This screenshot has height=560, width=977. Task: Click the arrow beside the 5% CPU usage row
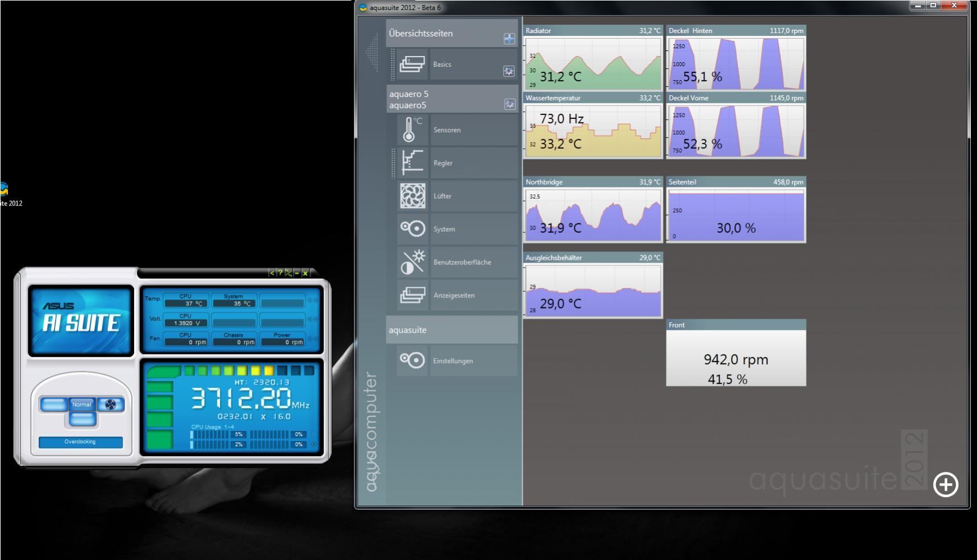pyautogui.click(x=314, y=434)
